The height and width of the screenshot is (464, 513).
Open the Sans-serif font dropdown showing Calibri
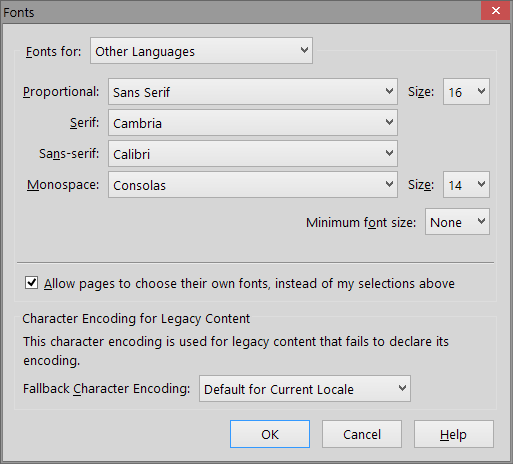[x=253, y=154]
